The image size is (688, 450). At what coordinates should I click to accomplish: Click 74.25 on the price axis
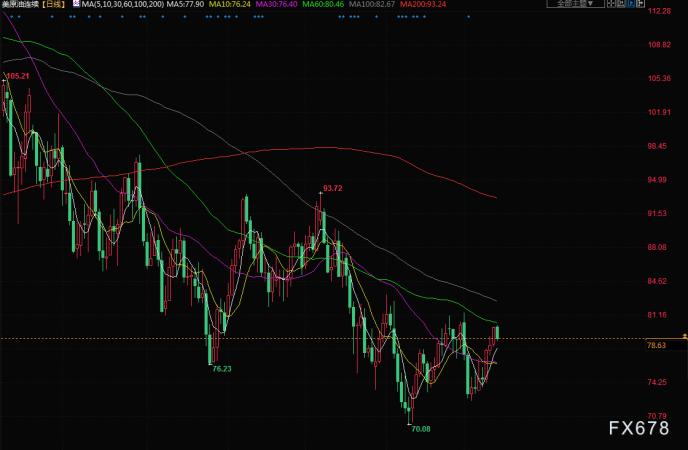tap(657, 382)
